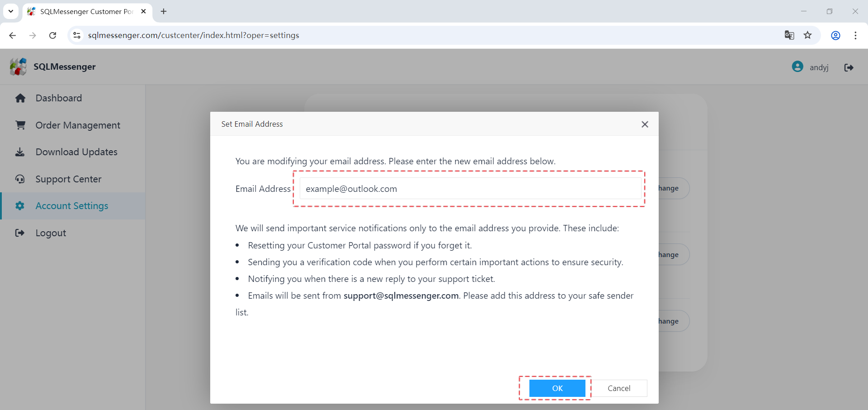Confirm the email change with OK
The image size is (868, 410).
coord(557,388)
